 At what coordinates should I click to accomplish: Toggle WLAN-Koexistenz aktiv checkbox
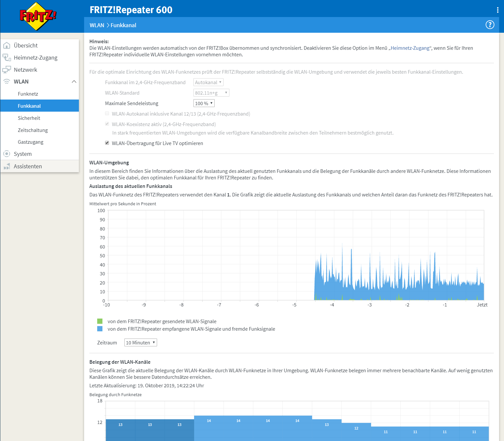(x=107, y=124)
